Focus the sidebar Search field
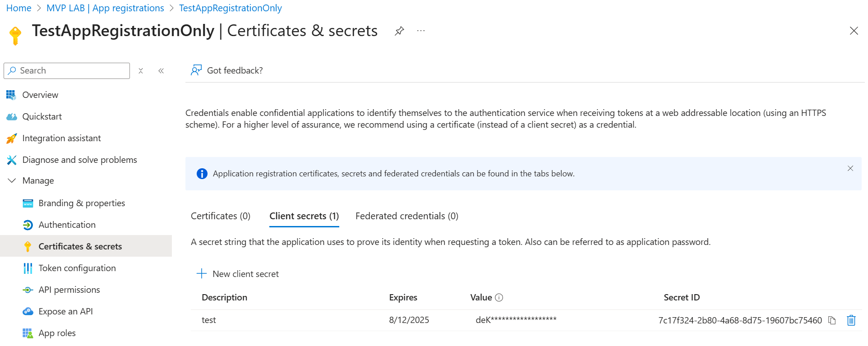 [x=67, y=71]
